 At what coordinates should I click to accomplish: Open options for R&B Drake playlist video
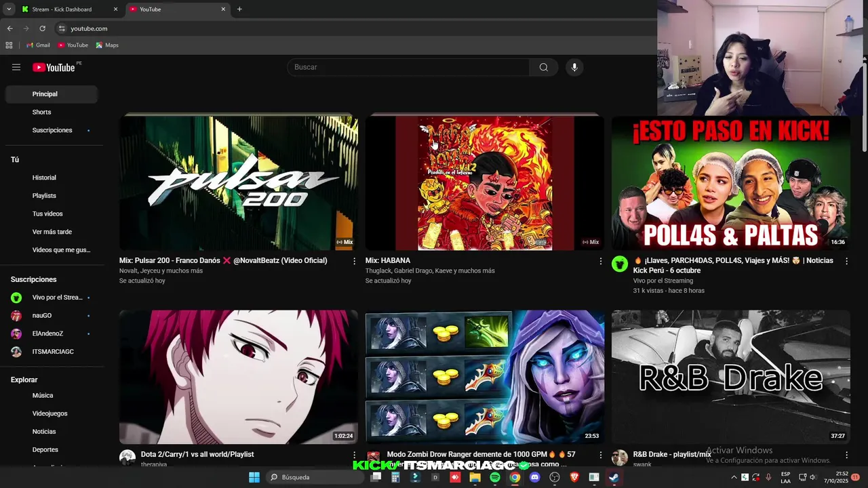pyautogui.click(x=846, y=455)
